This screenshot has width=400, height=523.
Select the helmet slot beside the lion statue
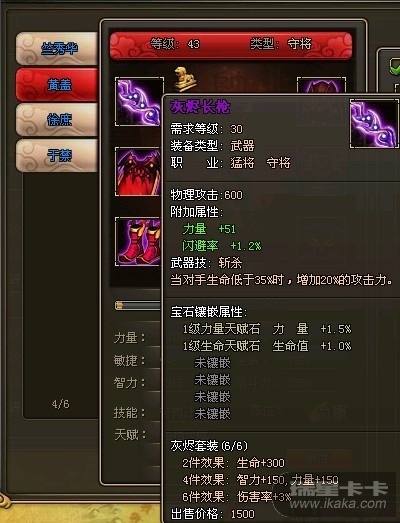(321, 85)
